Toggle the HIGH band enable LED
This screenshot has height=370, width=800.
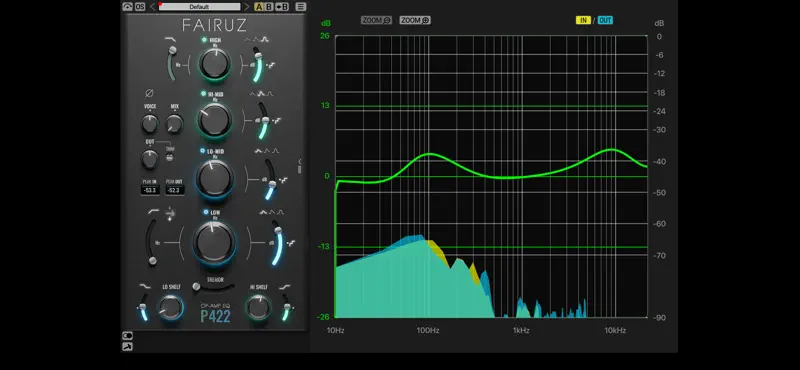click(x=204, y=40)
